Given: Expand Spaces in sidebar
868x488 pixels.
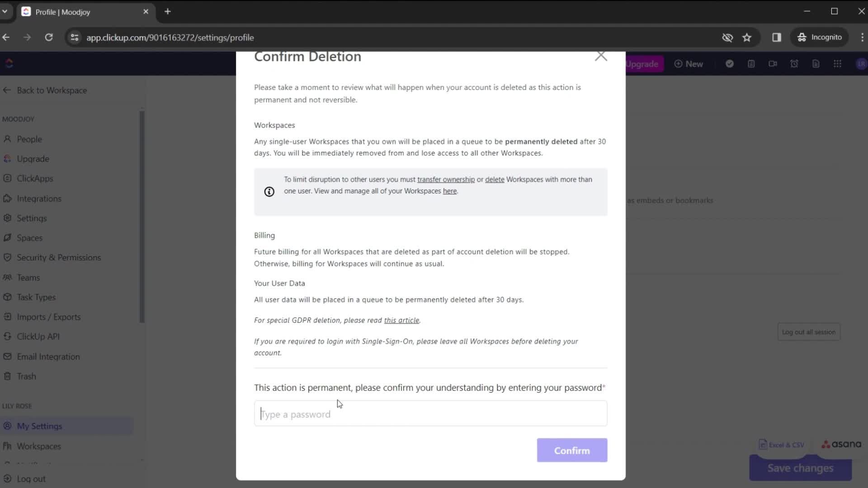Looking at the screenshot, I should pyautogui.click(x=30, y=237).
